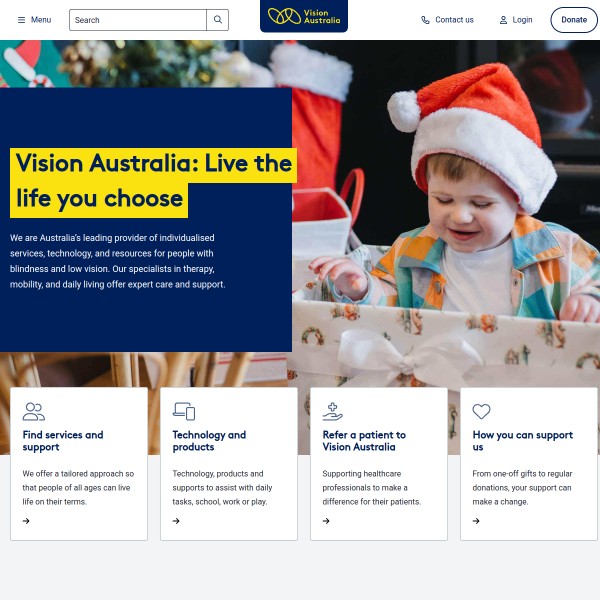This screenshot has width=600, height=600.
Task: Click the hand with medical cross icon
Action: pyautogui.click(x=333, y=411)
